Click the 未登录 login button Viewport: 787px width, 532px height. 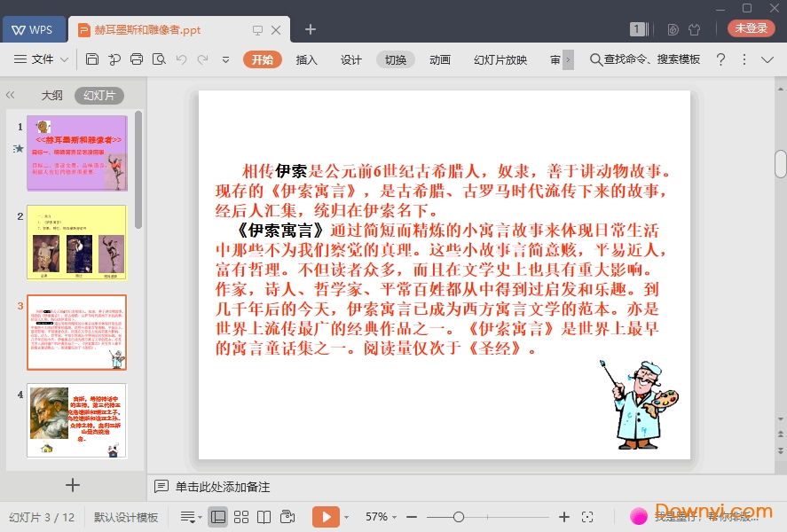pos(751,28)
